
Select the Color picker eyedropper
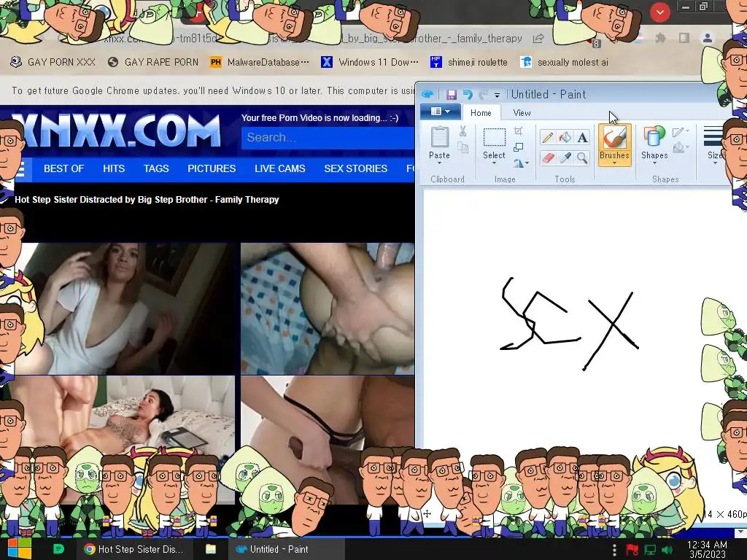565,157
